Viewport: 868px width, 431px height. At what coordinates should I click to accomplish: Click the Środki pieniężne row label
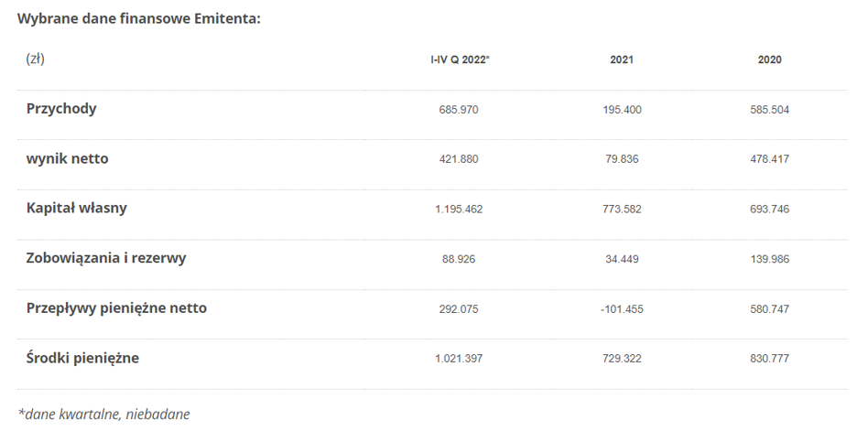tap(82, 358)
